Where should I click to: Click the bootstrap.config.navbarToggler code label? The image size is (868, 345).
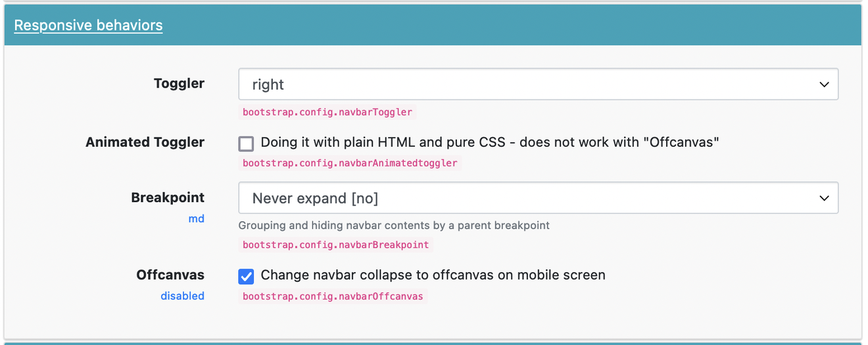[x=327, y=112]
